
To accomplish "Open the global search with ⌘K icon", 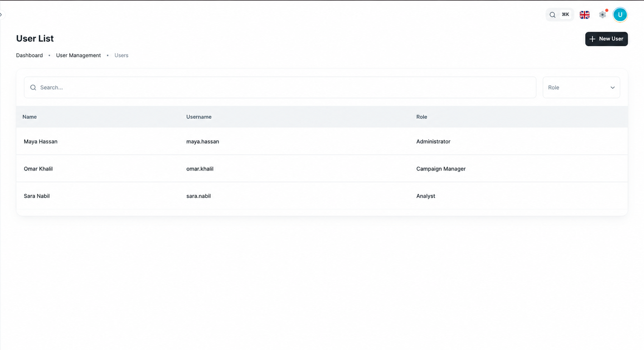I will coord(560,15).
